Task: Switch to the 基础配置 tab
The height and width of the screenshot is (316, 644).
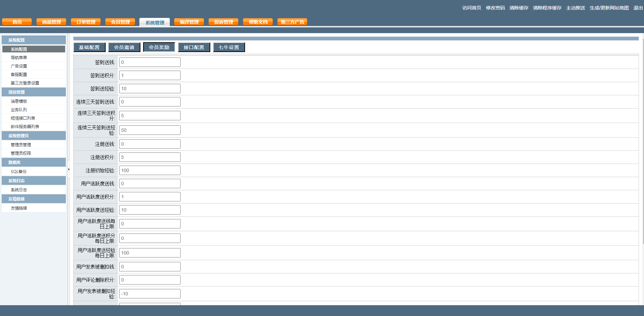Action: point(89,47)
